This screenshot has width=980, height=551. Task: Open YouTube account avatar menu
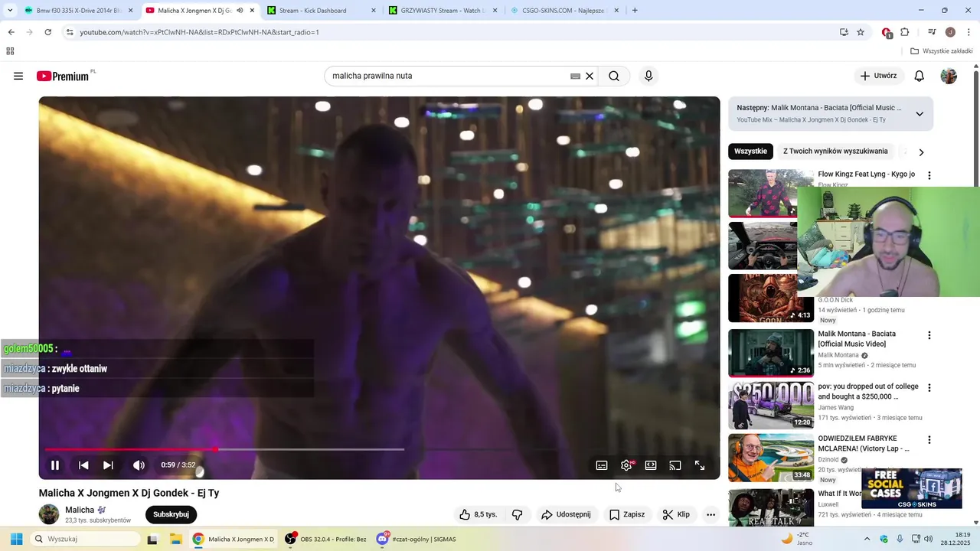949,76
